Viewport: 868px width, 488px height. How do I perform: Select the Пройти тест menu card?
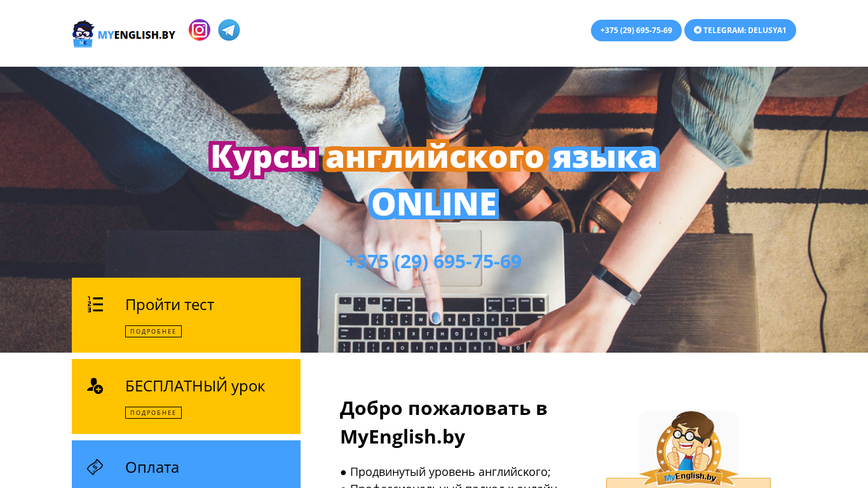186,315
